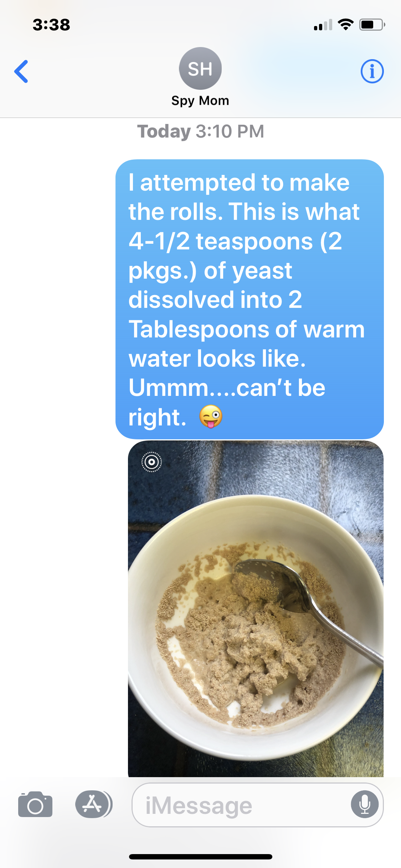Tap the Live Photo indicator icon
Image resolution: width=401 pixels, height=868 pixels.
click(151, 462)
